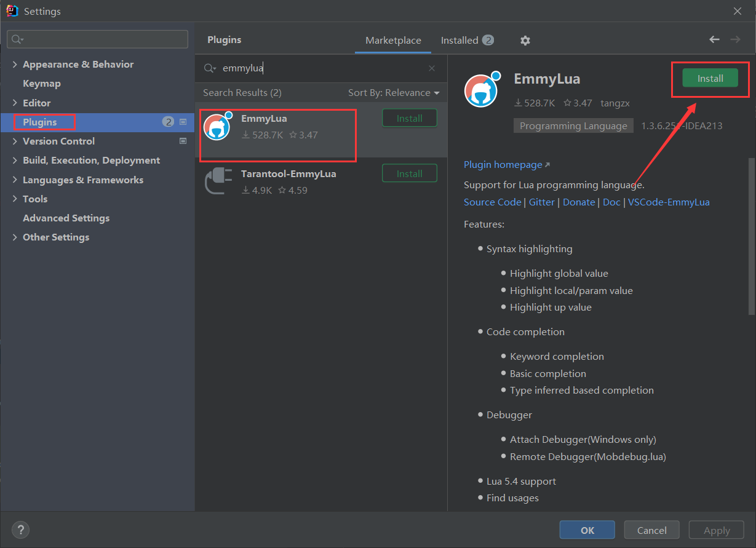Viewport: 756px width, 548px height.
Task: Close the Settings dialog window
Action: (x=738, y=11)
